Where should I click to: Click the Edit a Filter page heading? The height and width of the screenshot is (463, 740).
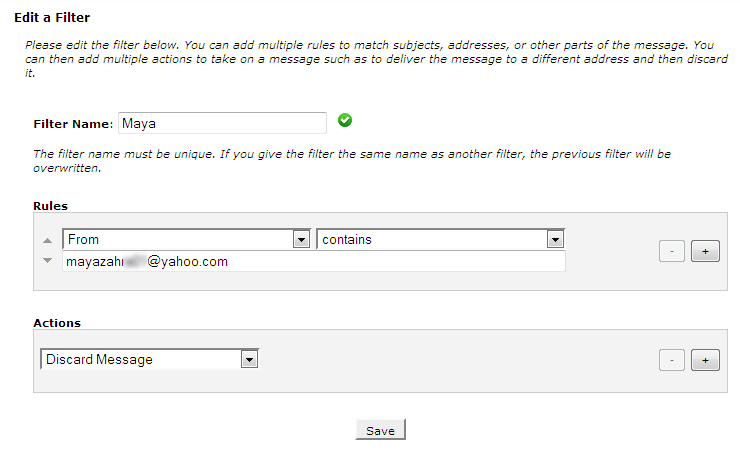(x=52, y=17)
